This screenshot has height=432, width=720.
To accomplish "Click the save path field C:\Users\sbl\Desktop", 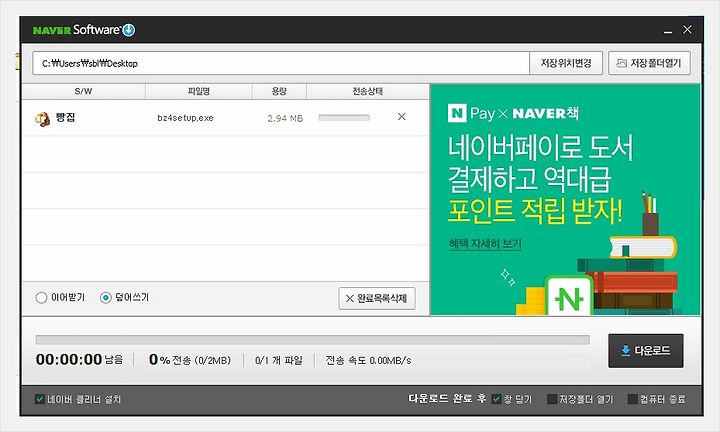I will pos(281,63).
